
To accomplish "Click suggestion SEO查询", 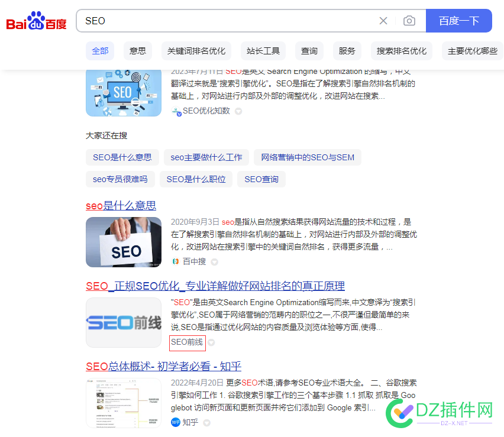I will (261, 179).
